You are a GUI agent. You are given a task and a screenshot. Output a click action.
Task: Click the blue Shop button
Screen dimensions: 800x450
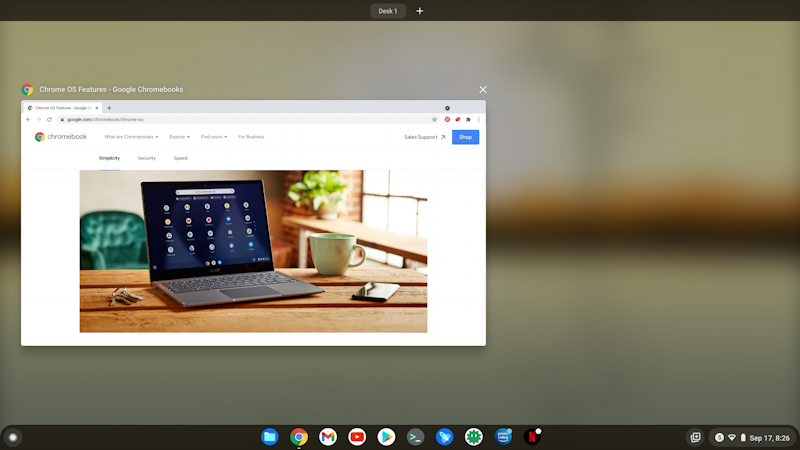tap(465, 137)
